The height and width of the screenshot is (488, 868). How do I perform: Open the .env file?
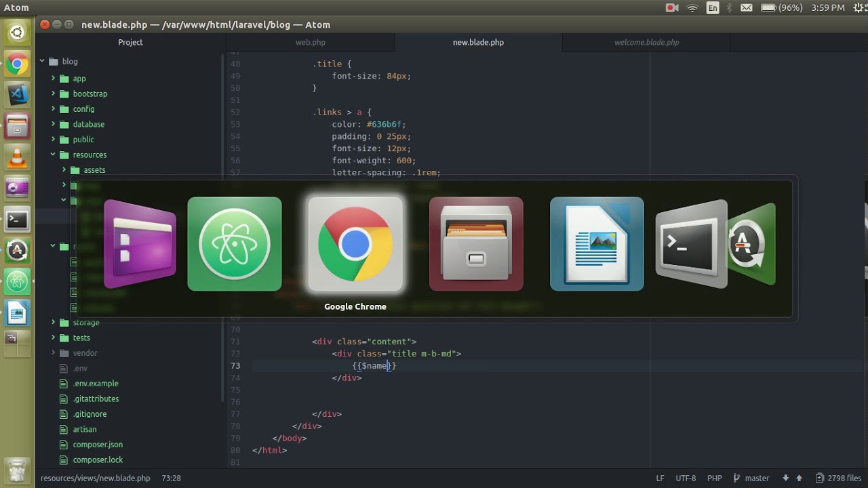point(80,368)
